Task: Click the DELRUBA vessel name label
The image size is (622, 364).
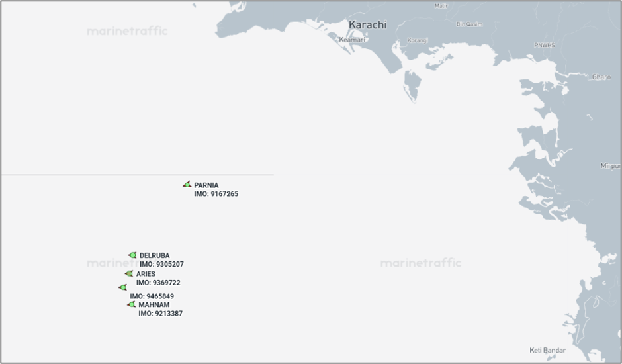Action: 155,255
